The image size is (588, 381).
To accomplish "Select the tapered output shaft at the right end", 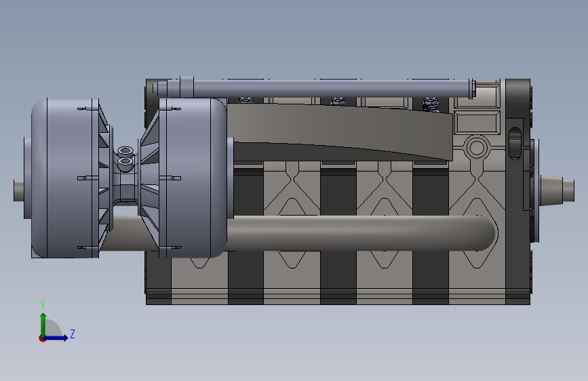I will (x=557, y=190).
